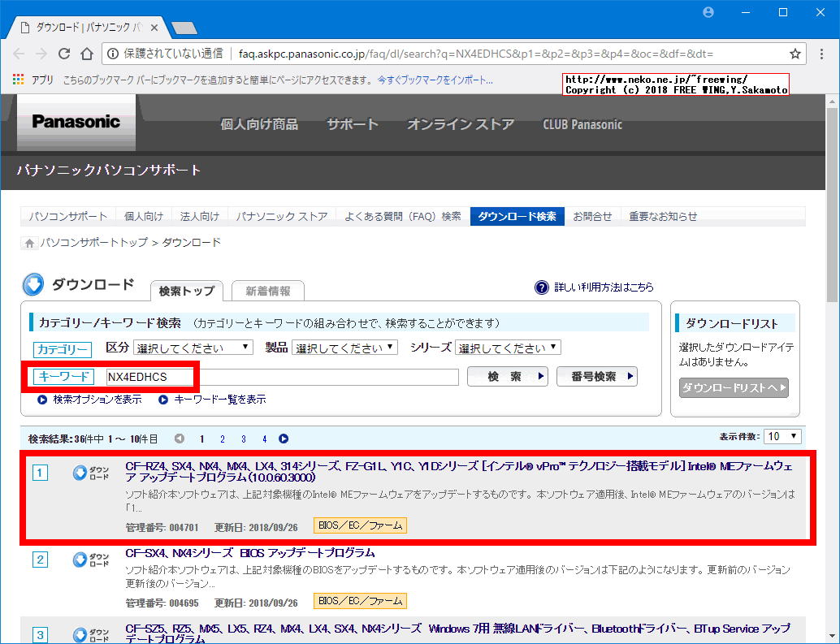Open the シリーズ selection dropdown
The image size is (840, 644).
coord(507,347)
